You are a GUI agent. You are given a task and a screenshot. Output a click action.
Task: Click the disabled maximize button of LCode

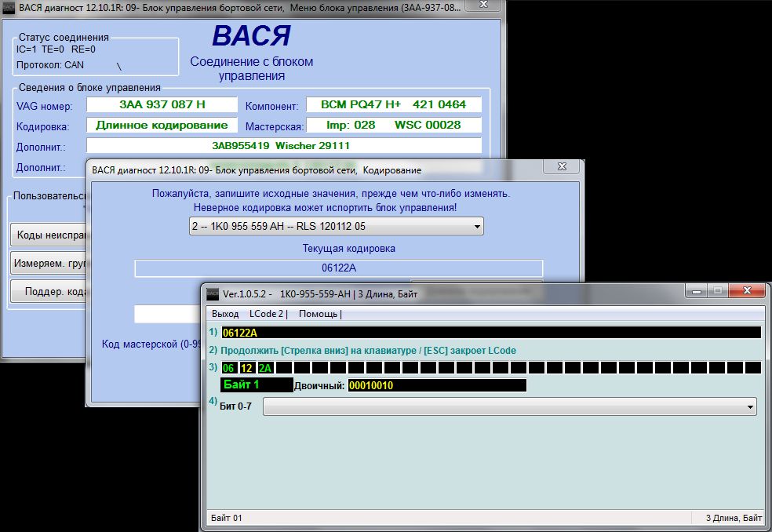[x=718, y=290]
